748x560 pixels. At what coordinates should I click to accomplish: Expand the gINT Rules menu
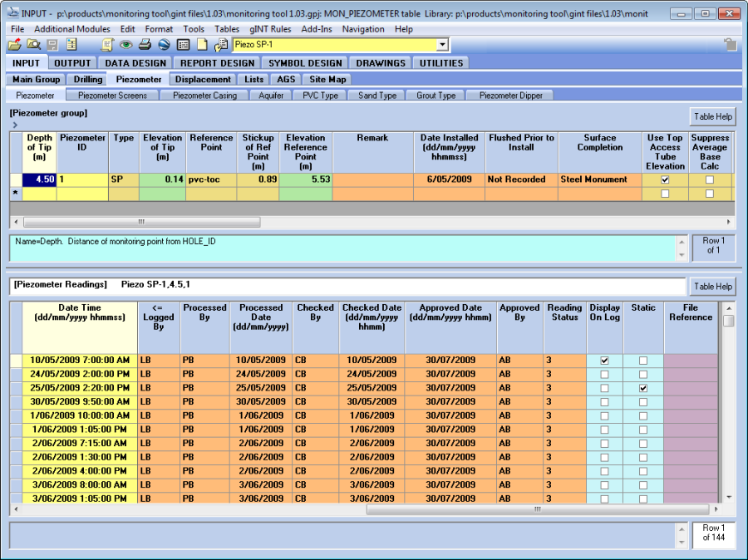point(270,29)
